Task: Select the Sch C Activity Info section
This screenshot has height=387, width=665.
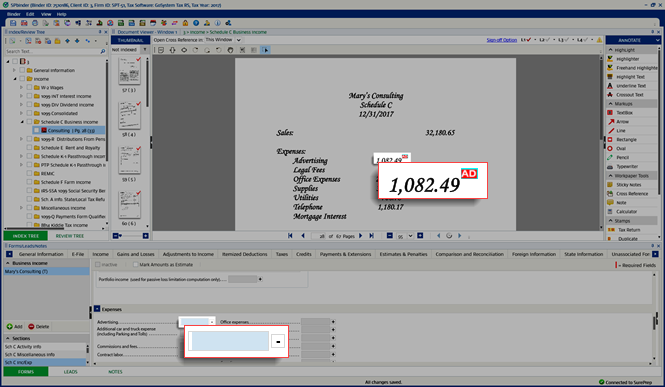Action: (x=45, y=346)
